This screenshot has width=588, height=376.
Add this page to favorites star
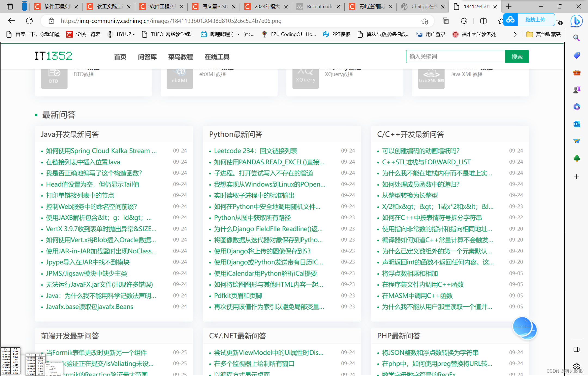click(425, 21)
